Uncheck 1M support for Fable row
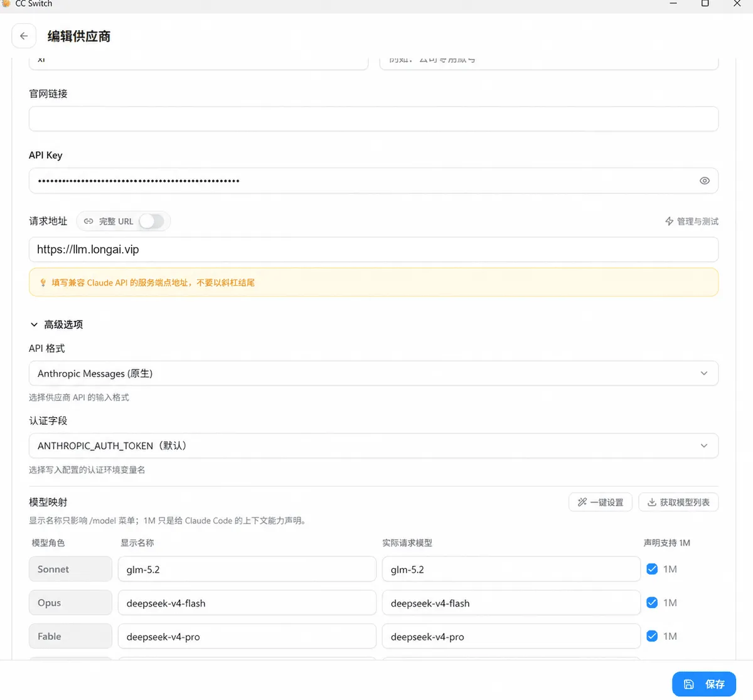 652,636
